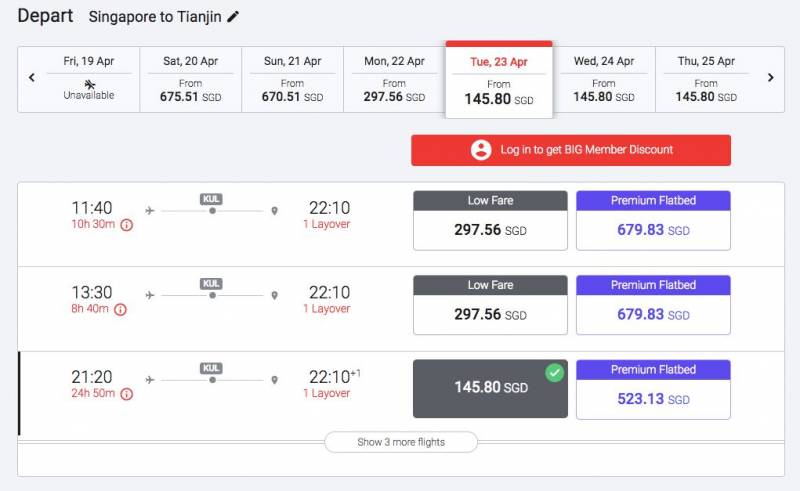Viewport: 800px width, 491px height.
Task: Deselect the checked 145.80 SGD fare
Action: click(490, 388)
